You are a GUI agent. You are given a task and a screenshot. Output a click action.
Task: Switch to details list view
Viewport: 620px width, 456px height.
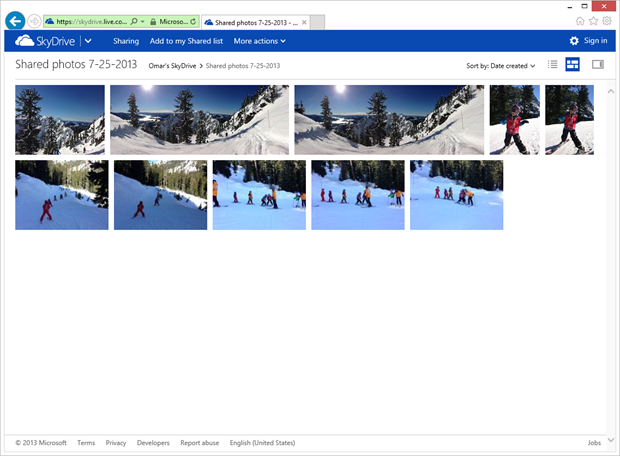[552, 65]
